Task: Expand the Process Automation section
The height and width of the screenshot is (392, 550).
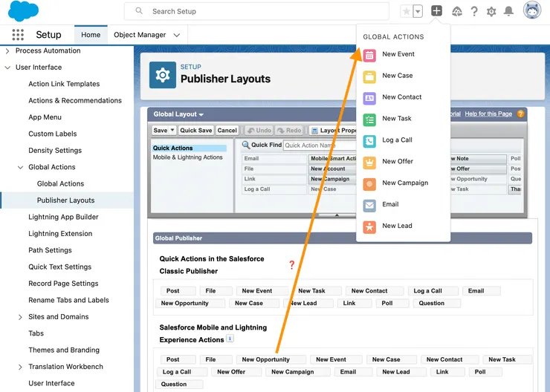Action: (x=7, y=50)
